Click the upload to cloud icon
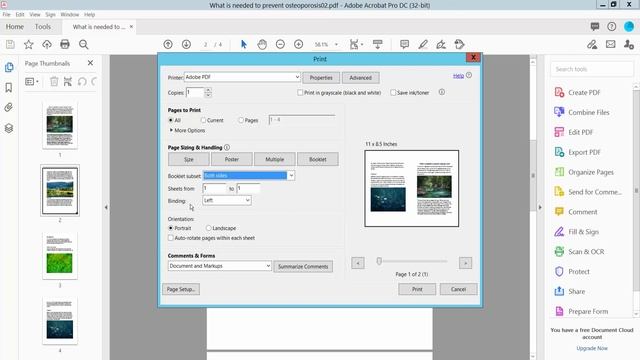 (47, 44)
